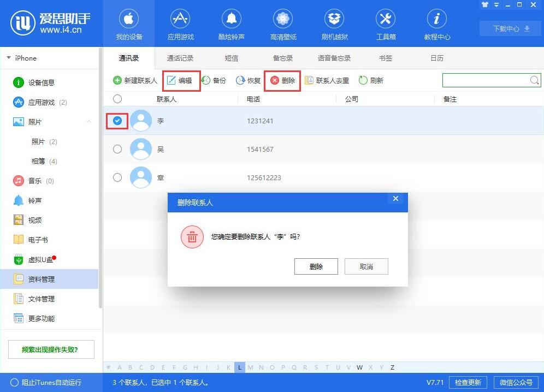The width and height of the screenshot is (544, 392).
Task: Select contact 吴 checkbox
Action: (117, 149)
